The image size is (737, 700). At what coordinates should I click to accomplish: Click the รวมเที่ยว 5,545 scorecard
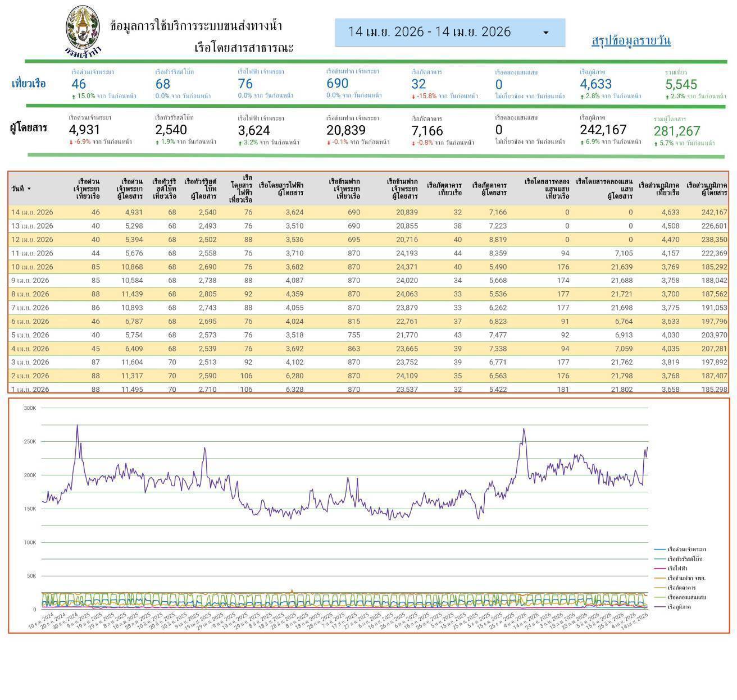click(681, 85)
